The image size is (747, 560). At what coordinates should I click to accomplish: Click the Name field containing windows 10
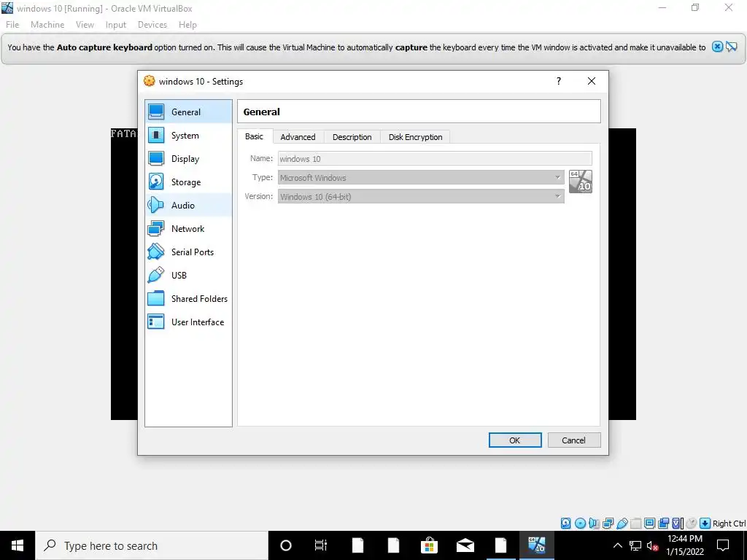pyautogui.click(x=435, y=158)
